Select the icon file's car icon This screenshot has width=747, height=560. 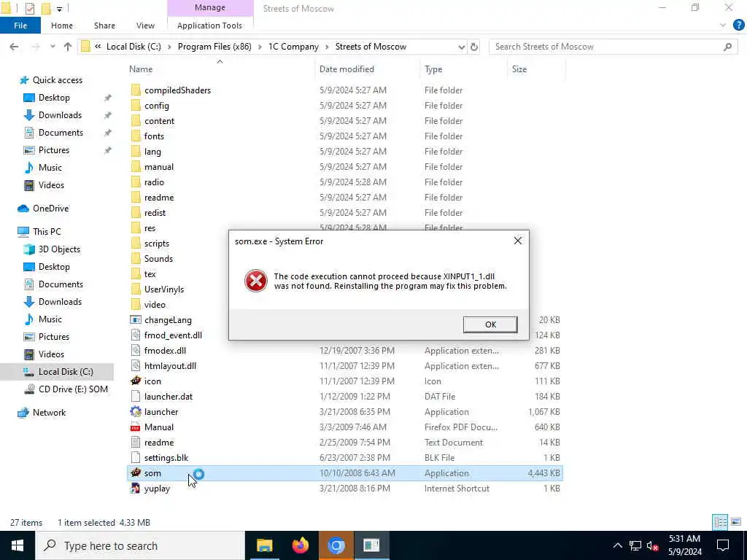[136, 381]
